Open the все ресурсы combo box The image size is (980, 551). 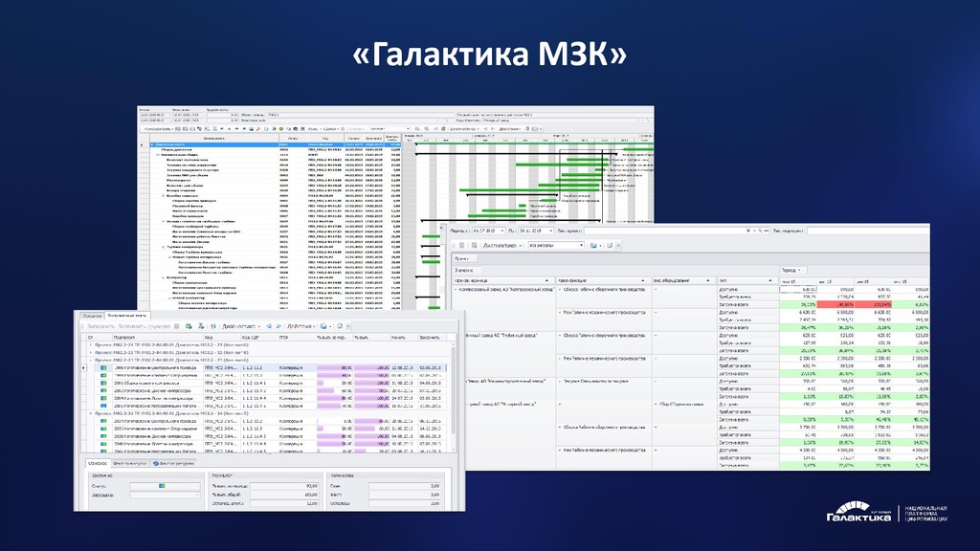coord(556,246)
